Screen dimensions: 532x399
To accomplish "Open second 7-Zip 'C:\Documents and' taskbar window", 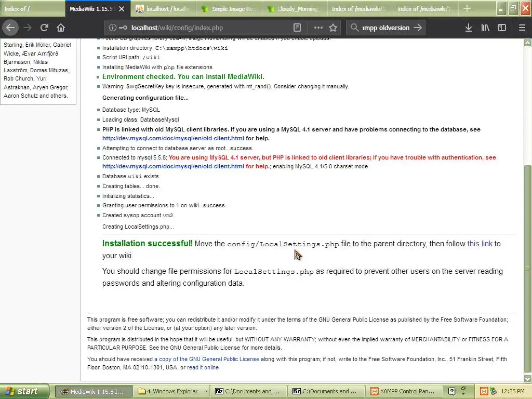I will click(x=326, y=391).
